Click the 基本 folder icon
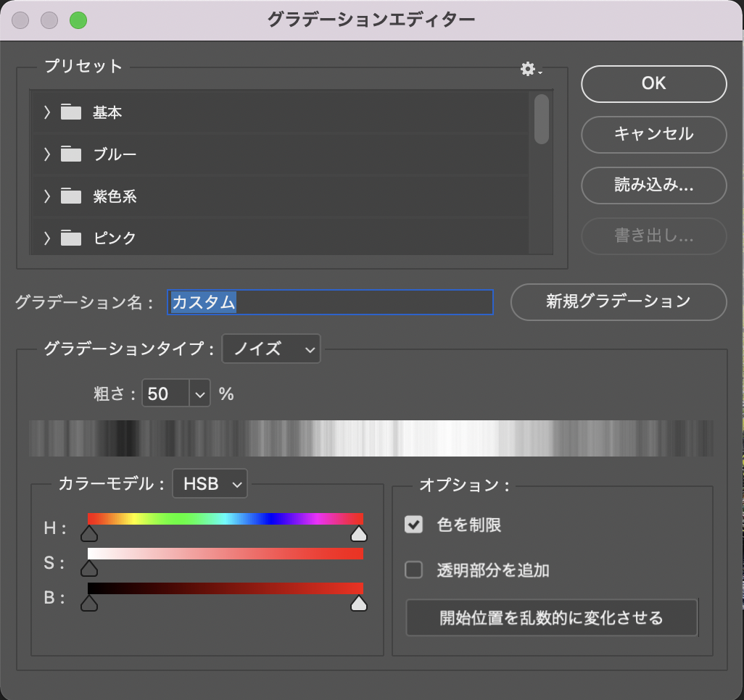The height and width of the screenshot is (700, 744). coord(71,112)
